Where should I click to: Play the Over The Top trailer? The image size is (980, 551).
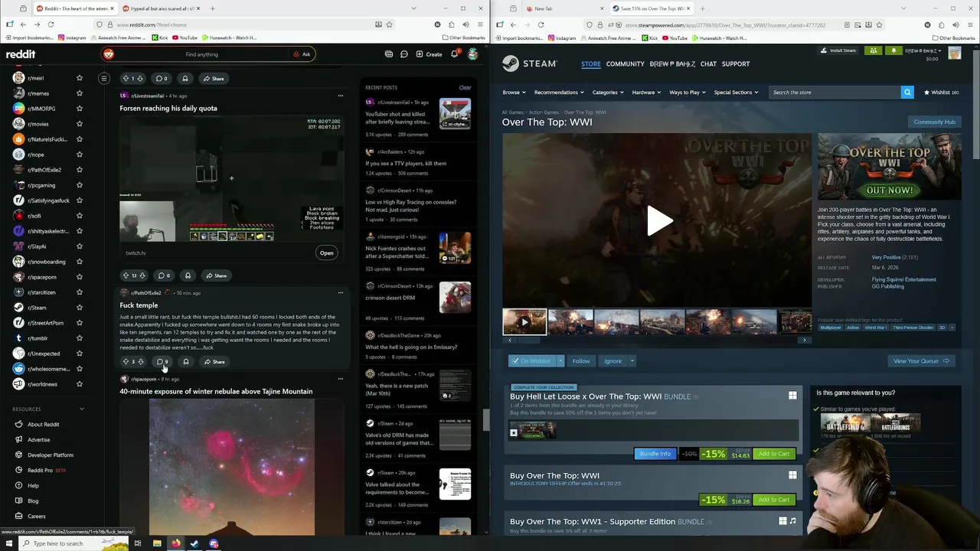pos(658,221)
